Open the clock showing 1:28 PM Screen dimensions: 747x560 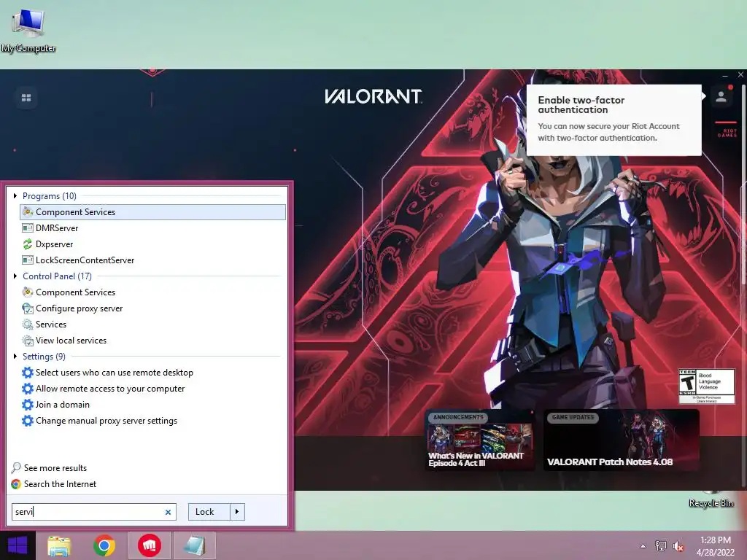[716, 546]
